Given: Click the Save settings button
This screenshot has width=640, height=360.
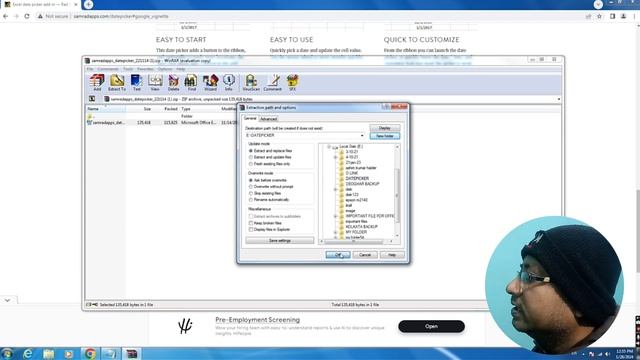Looking at the screenshot, I should coord(280,241).
